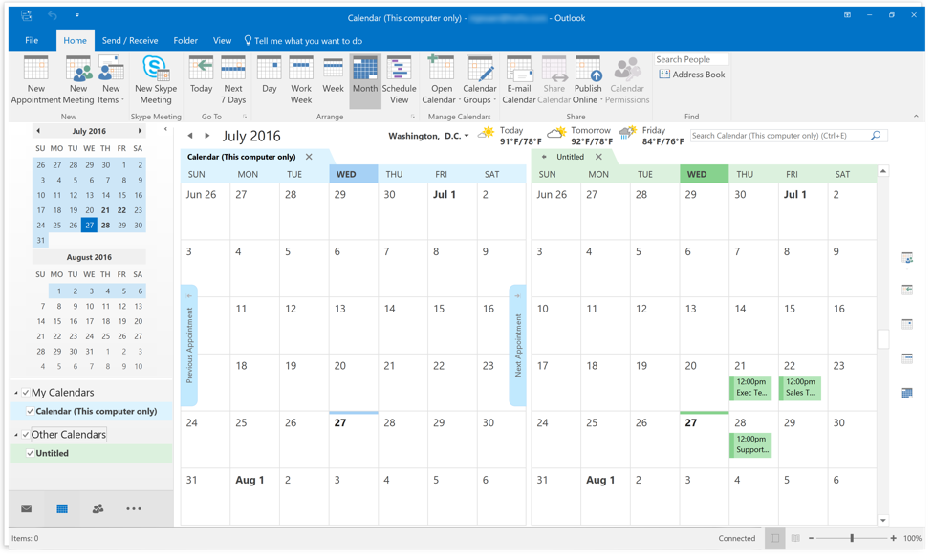934x560 pixels.
Task: Close the Untitled calendar tab
Action: (598, 157)
